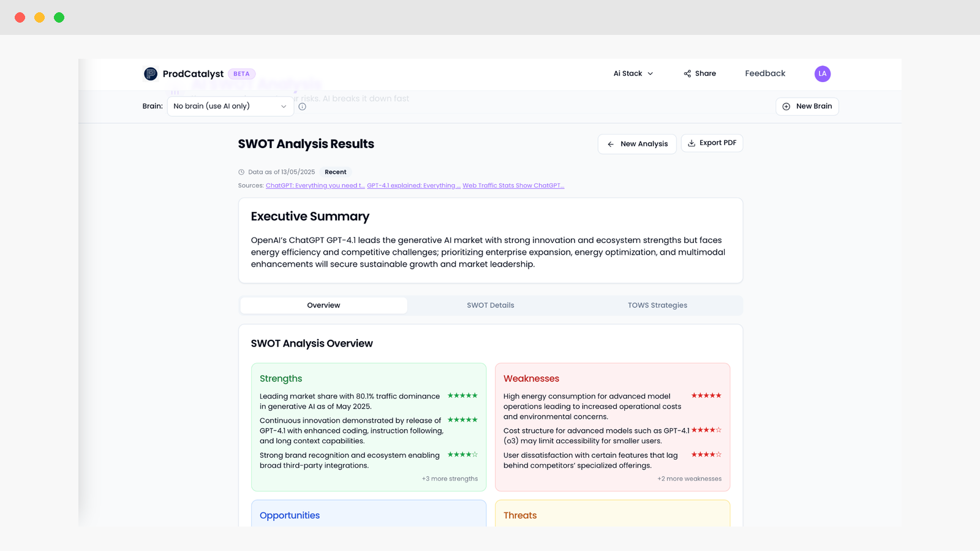Open the 'GPT-4.1 explained: Everything' source link
Screen dimensions: 980x551
pos(413,186)
